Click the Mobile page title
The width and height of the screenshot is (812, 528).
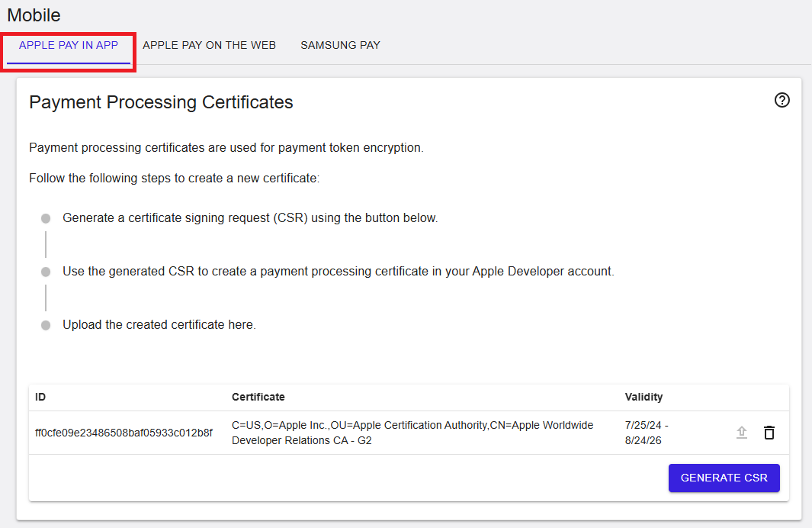point(34,15)
